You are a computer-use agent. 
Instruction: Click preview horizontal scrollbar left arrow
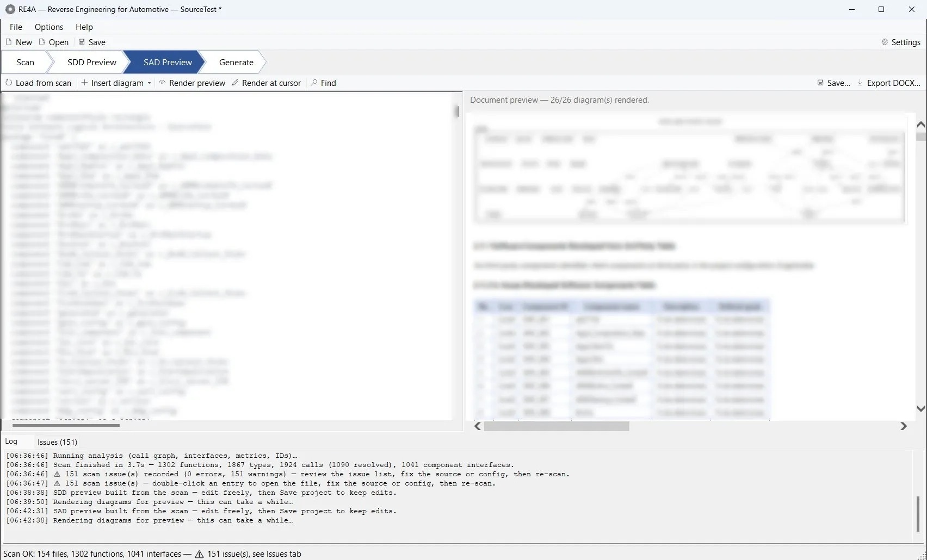click(478, 426)
